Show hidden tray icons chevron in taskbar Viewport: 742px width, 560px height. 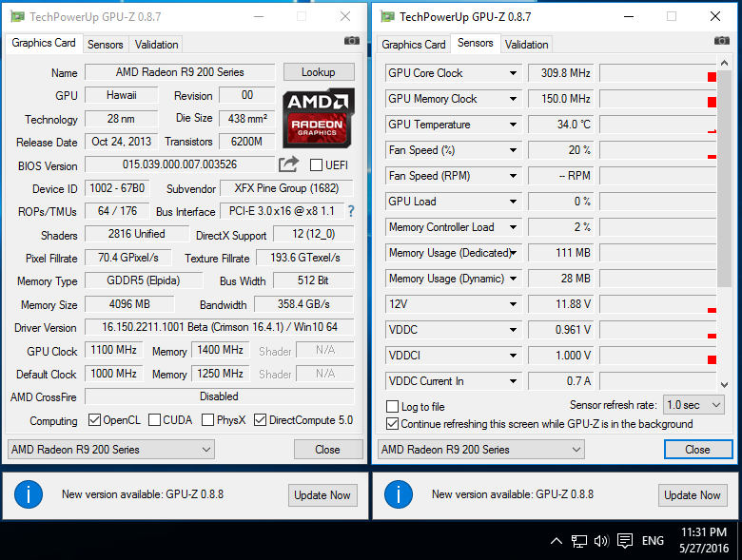556,541
